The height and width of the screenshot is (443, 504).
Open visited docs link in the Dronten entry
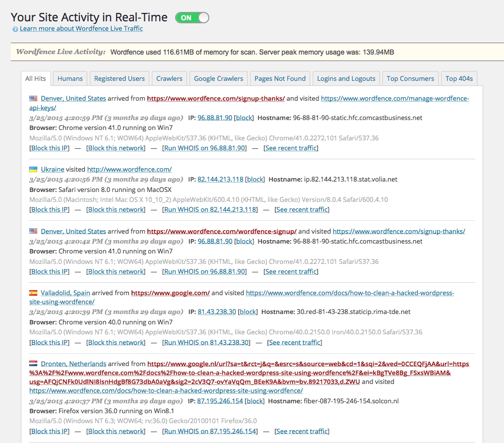click(166, 391)
